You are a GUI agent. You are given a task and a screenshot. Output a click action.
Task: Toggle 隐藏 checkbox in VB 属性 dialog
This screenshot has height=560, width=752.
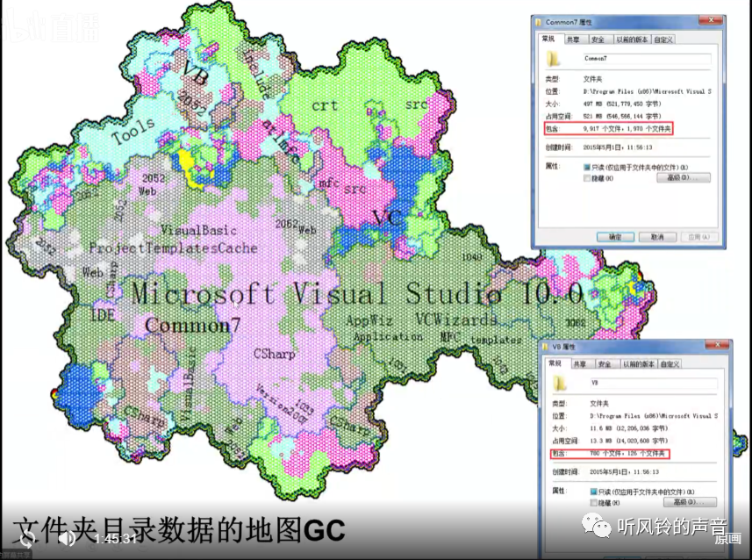[593, 502]
